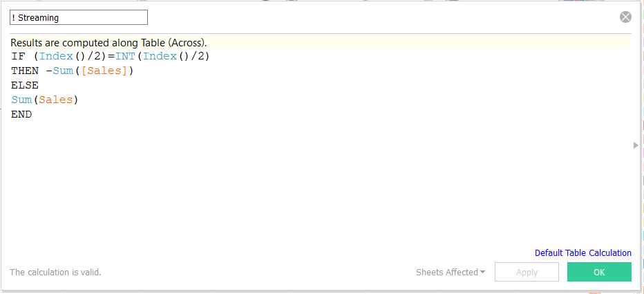Viewport: 644px width, 294px height.
Task: Open the Sheets Affected dropdown
Action: (x=451, y=273)
